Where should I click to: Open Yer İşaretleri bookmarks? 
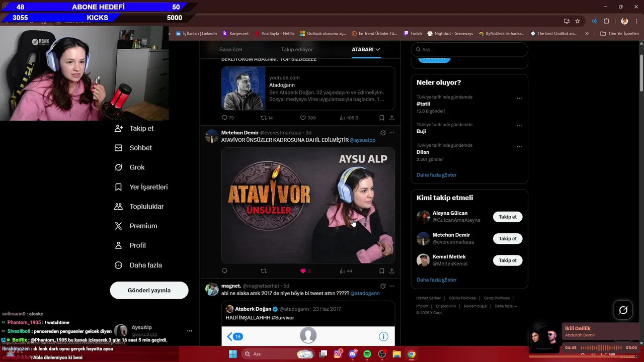tap(141, 187)
